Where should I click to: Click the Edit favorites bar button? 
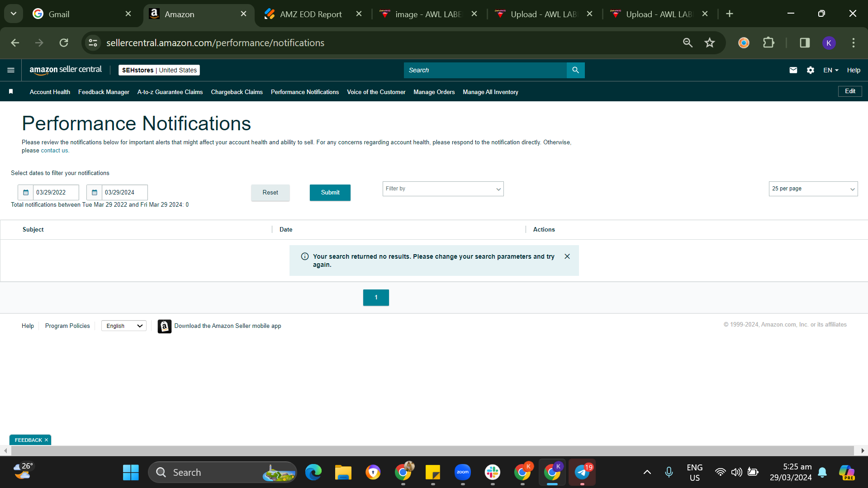pyautogui.click(x=850, y=91)
